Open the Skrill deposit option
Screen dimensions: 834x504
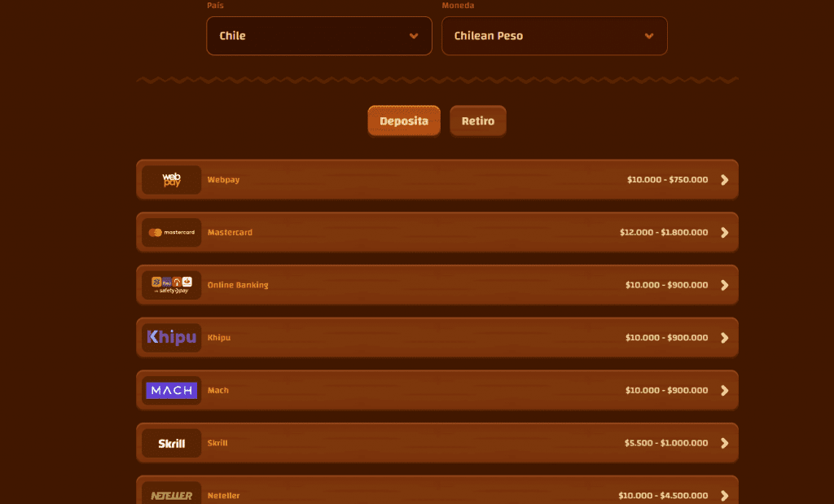pos(437,443)
